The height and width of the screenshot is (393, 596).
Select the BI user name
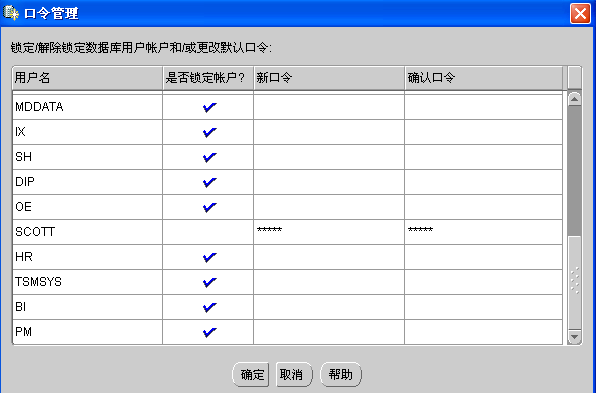(21, 307)
